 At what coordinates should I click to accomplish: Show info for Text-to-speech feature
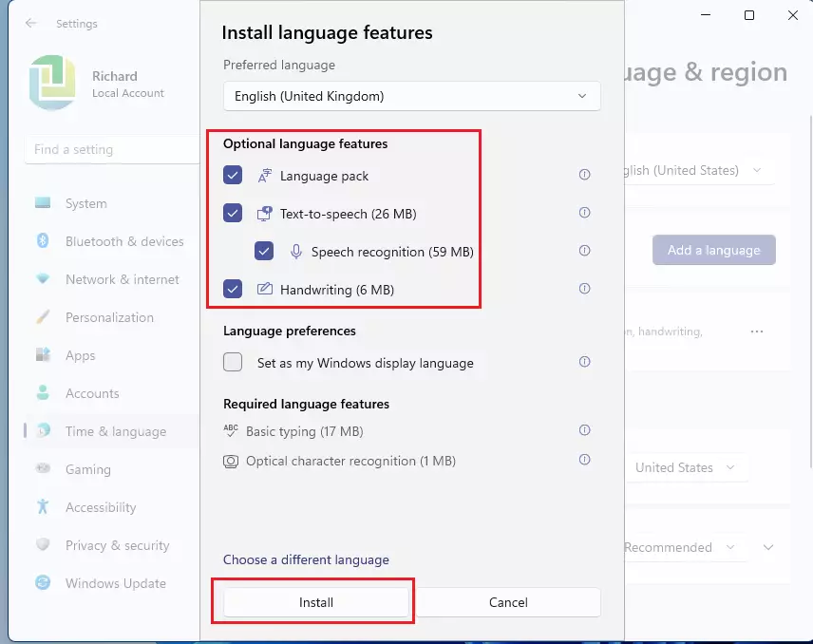[x=584, y=213]
